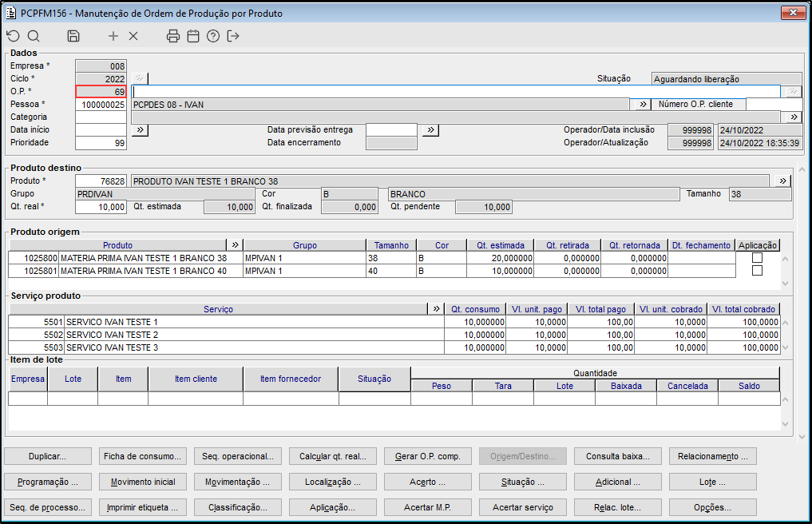Expand the Produto destino lookup arrow
Viewport: 812px width, 524px height.
point(782,181)
